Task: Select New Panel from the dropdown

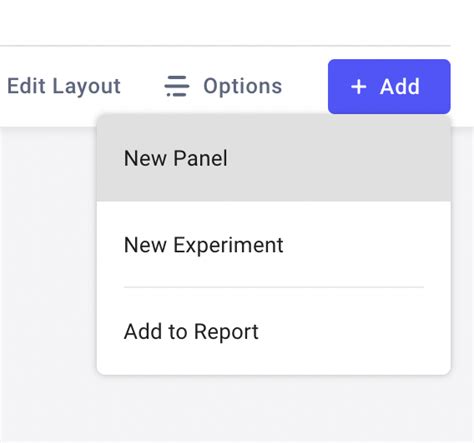Action: click(x=273, y=158)
